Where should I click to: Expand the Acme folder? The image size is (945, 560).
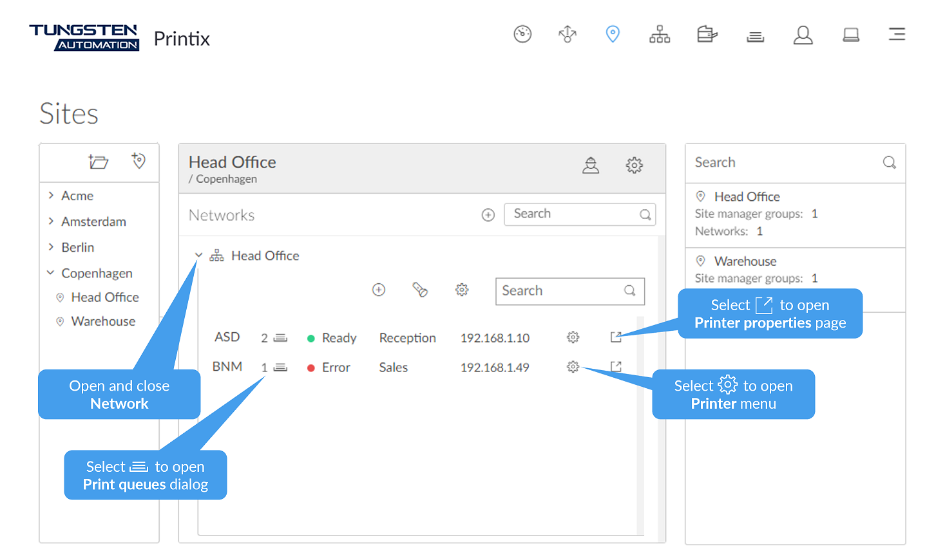[x=51, y=196]
